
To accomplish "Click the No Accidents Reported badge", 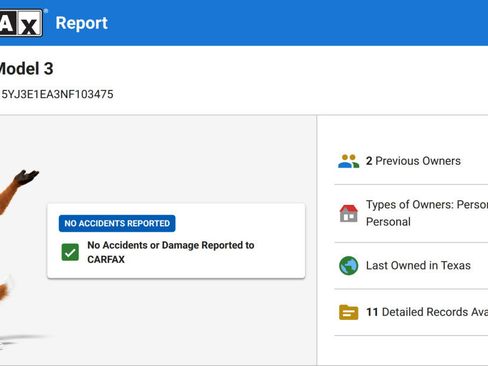I will coord(117,223).
